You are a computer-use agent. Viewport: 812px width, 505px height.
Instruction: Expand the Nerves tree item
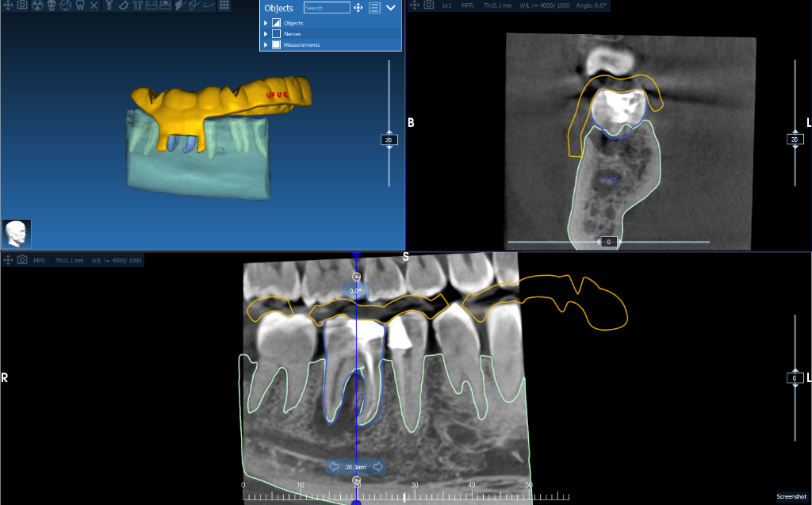pos(266,33)
